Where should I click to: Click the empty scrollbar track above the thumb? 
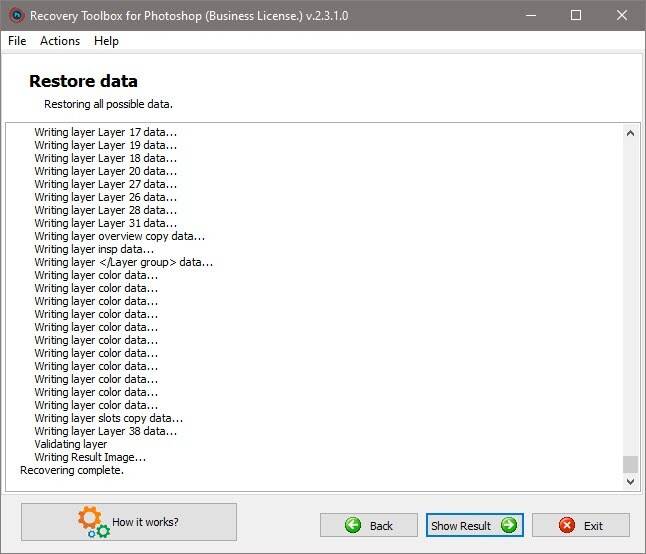[x=630, y=300]
